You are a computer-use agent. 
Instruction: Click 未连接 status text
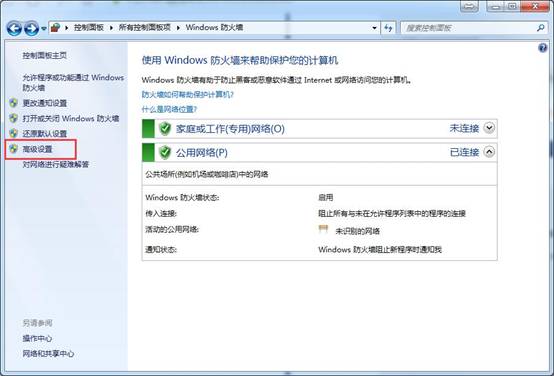click(x=464, y=128)
